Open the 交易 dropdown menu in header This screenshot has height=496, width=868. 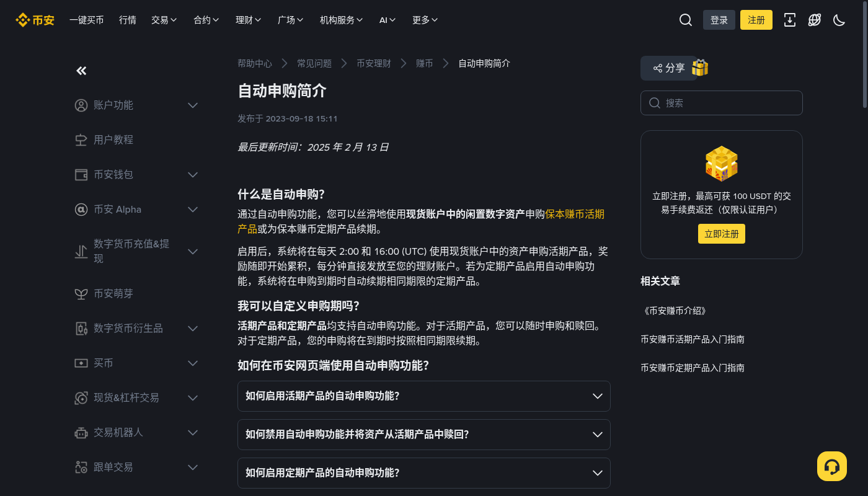coord(164,20)
